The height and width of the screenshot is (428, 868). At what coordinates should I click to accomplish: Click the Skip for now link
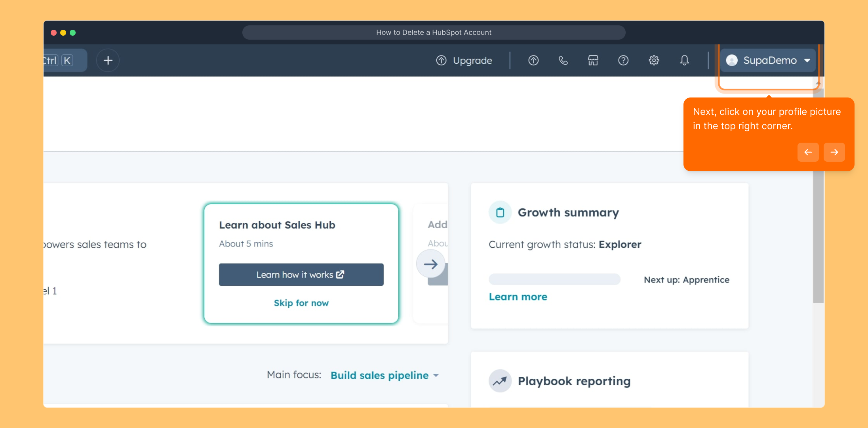301,303
